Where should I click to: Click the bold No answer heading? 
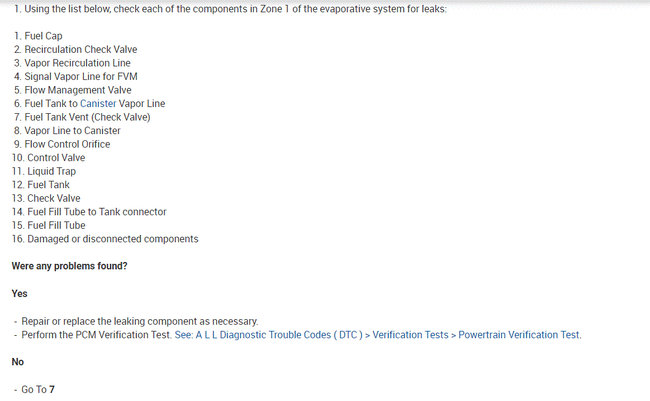(18, 362)
